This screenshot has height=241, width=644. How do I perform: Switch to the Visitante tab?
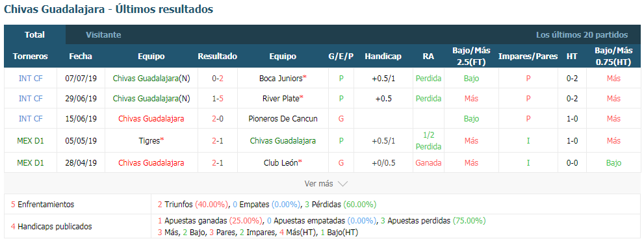pyautogui.click(x=103, y=35)
